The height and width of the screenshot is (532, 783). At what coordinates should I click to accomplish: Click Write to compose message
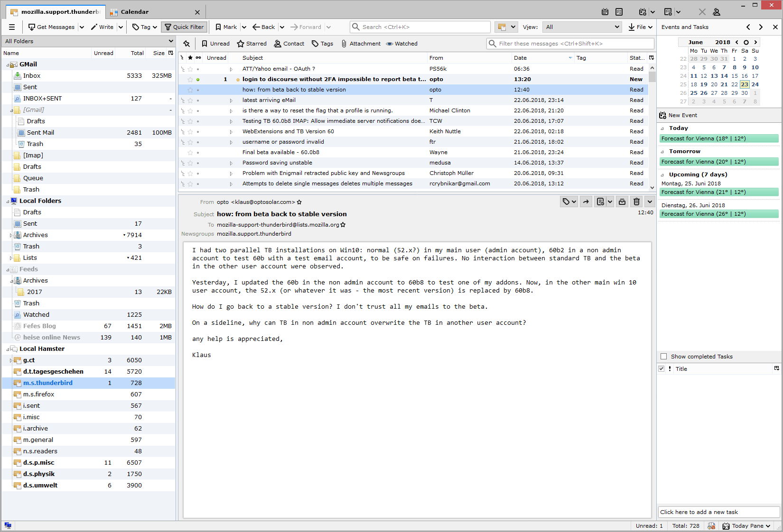102,27
